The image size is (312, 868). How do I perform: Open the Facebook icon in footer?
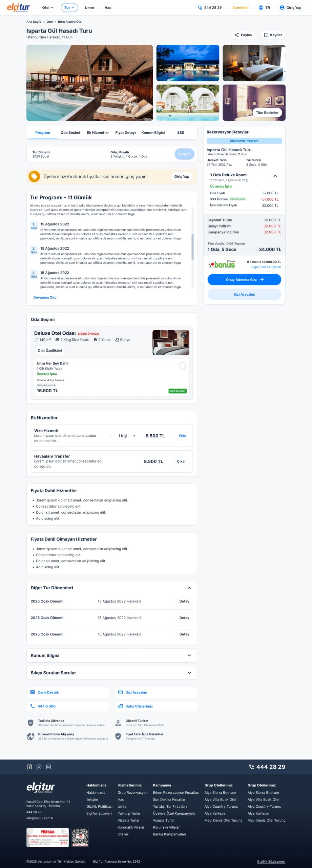pyautogui.click(x=29, y=767)
